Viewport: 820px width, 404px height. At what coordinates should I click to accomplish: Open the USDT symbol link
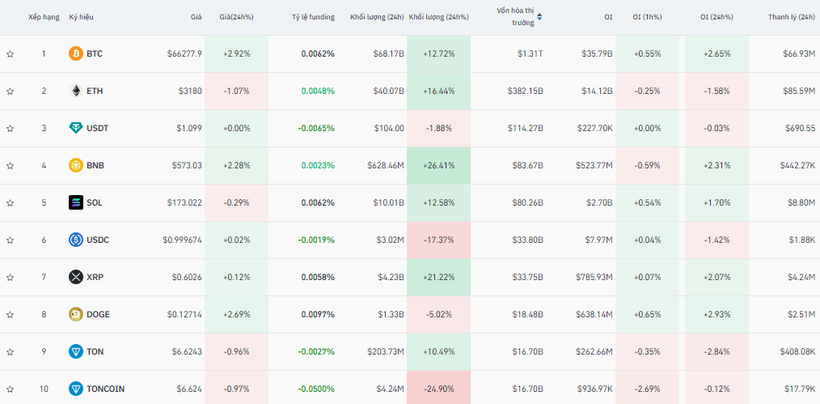click(x=98, y=128)
